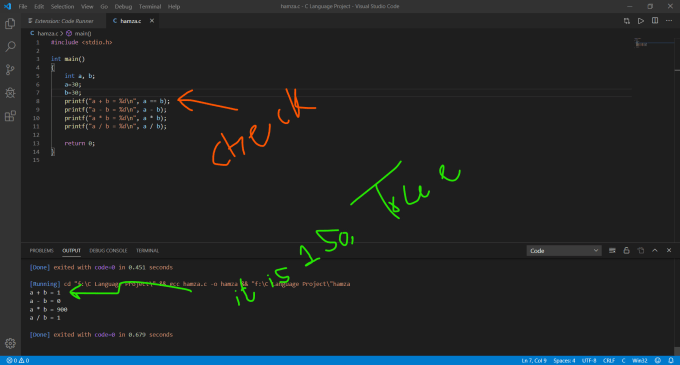Click the int main() line

68,59
